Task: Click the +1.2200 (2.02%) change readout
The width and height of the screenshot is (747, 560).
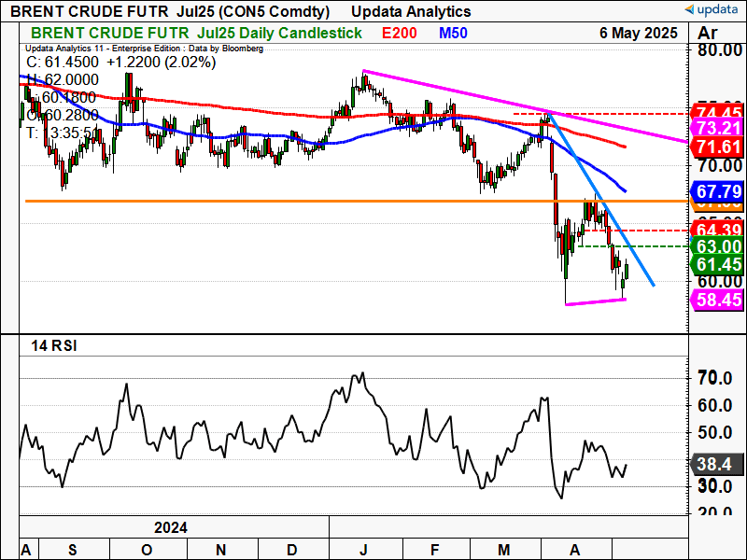Action: pos(161,62)
